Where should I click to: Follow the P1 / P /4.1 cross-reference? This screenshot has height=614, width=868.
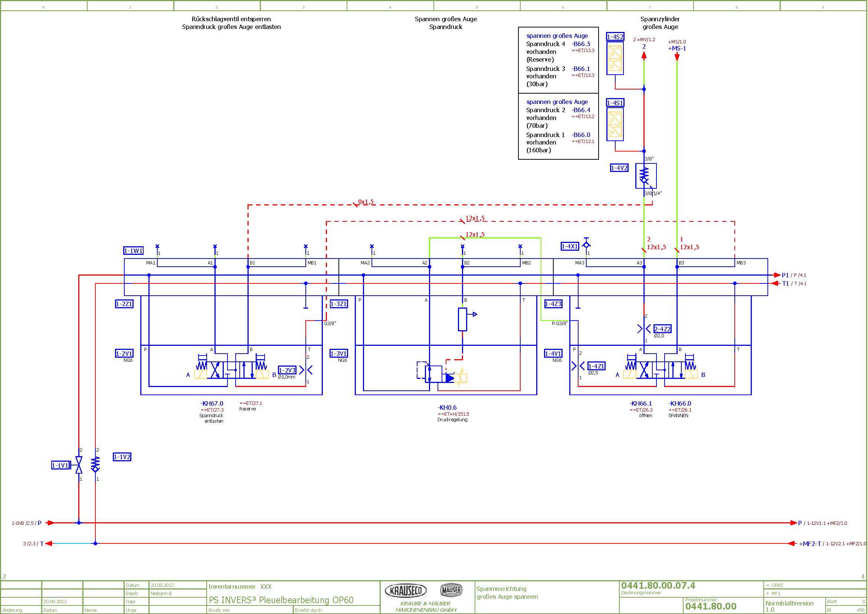(x=793, y=275)
